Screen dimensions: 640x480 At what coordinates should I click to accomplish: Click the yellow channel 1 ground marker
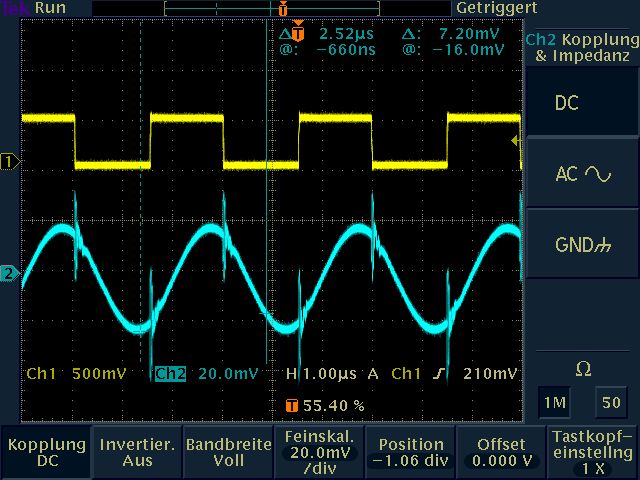(10, 161)
